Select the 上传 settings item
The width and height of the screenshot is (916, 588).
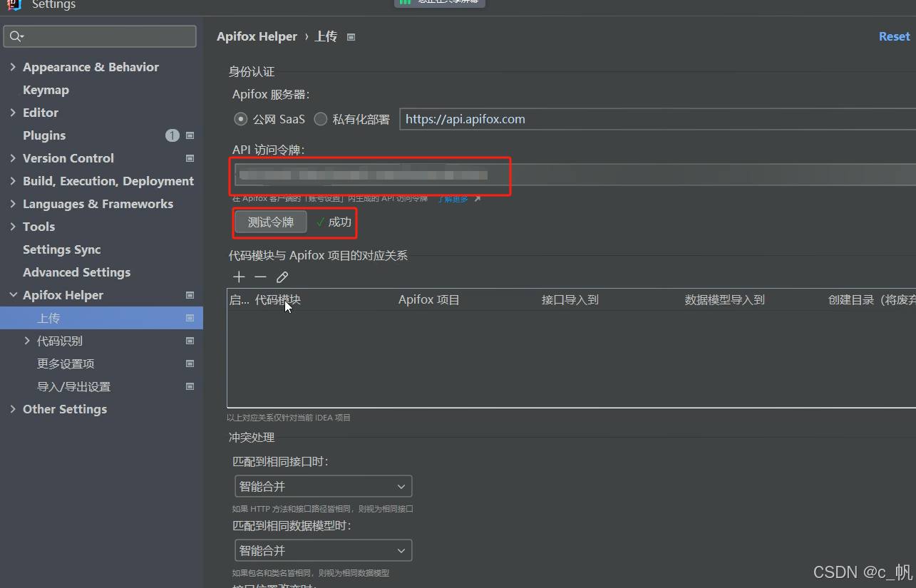(101, 318)
